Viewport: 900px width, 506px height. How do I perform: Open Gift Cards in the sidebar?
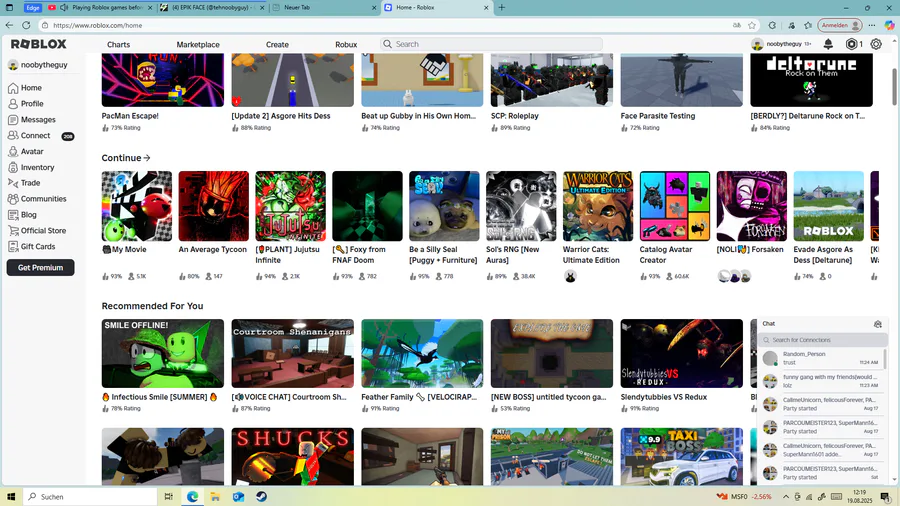click(32, 247)
